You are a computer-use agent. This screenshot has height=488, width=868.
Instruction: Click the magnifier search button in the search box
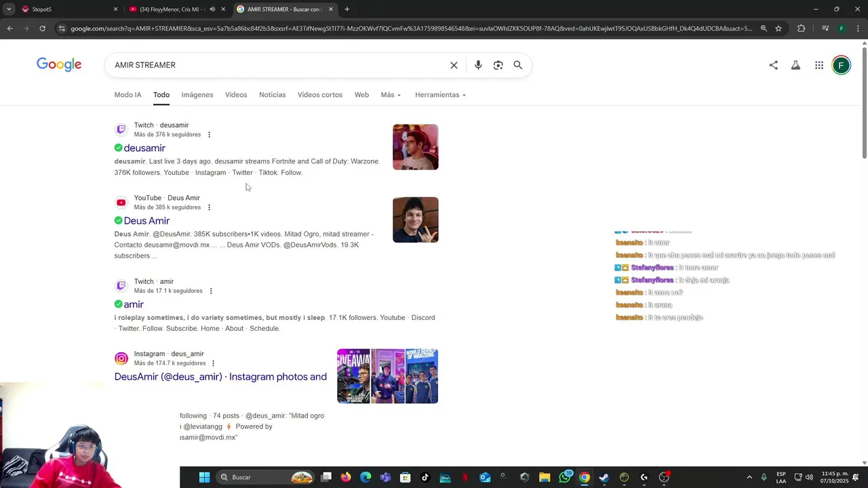pos(518,65)
